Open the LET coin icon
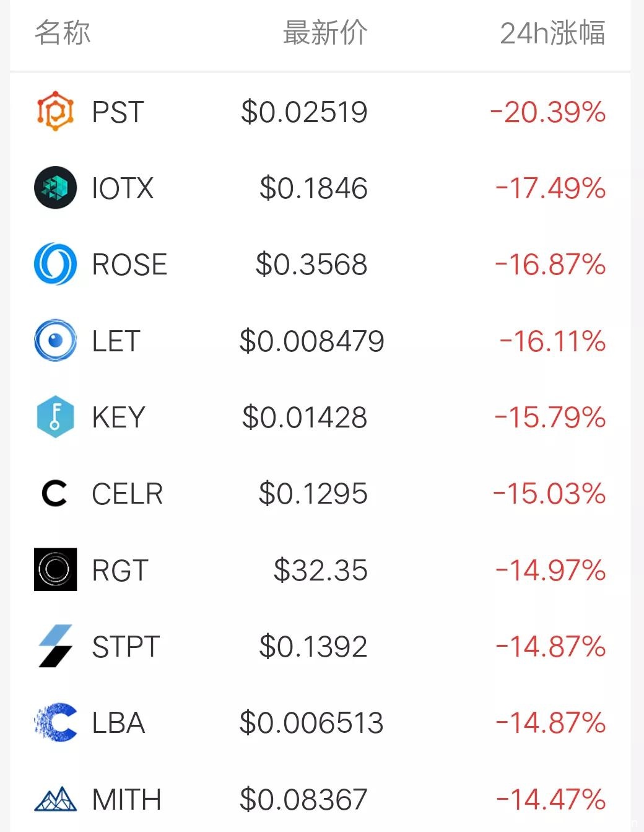The height and width of the screenshot is (832, 644). (x=55, y=340)
